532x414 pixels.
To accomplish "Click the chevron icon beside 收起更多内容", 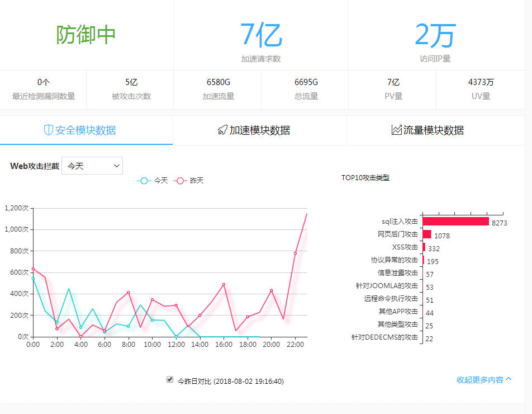I will [x=509, y=379].
